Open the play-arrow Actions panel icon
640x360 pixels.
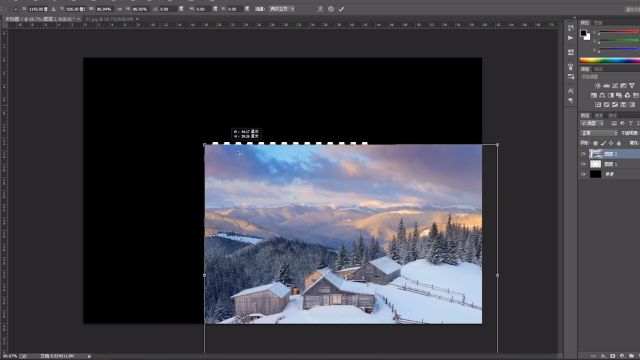coord(571,38)
